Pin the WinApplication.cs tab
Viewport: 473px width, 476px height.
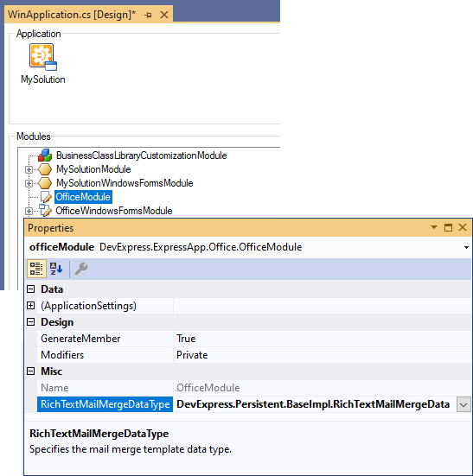148,15
